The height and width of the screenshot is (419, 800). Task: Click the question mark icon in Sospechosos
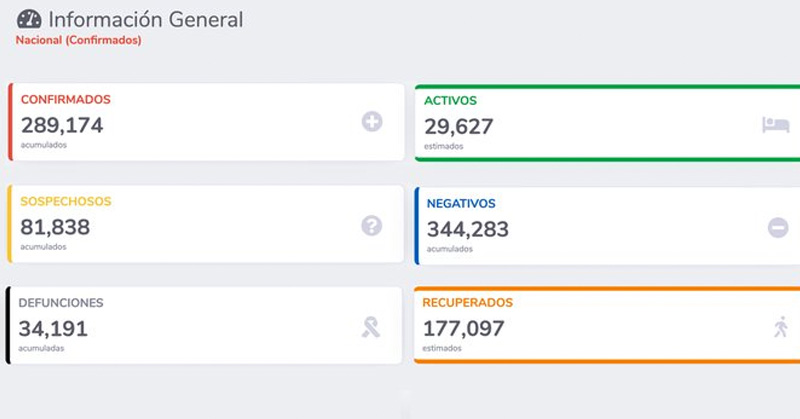372,225
